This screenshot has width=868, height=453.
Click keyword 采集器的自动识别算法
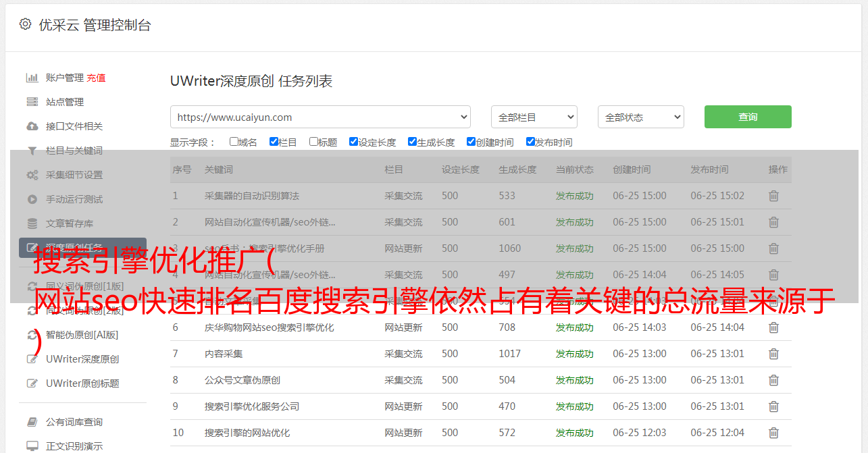[x=252, y=196]
